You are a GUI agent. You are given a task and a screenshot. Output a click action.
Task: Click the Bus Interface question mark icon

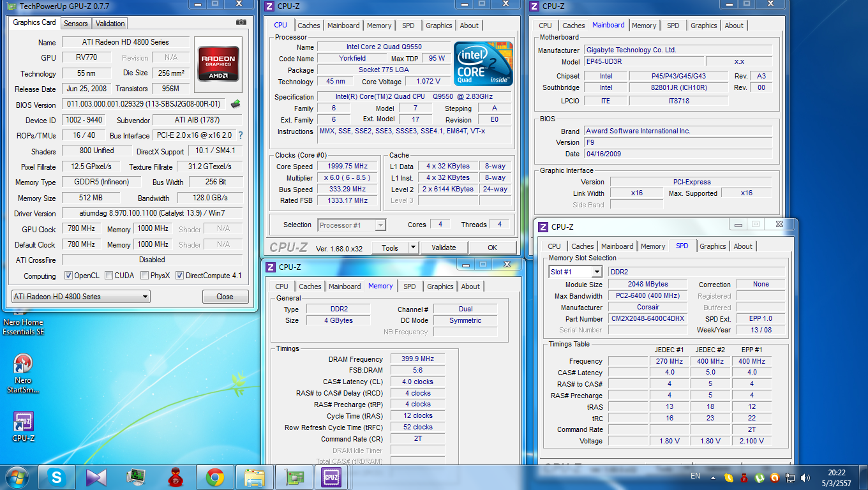pos(241,135)
